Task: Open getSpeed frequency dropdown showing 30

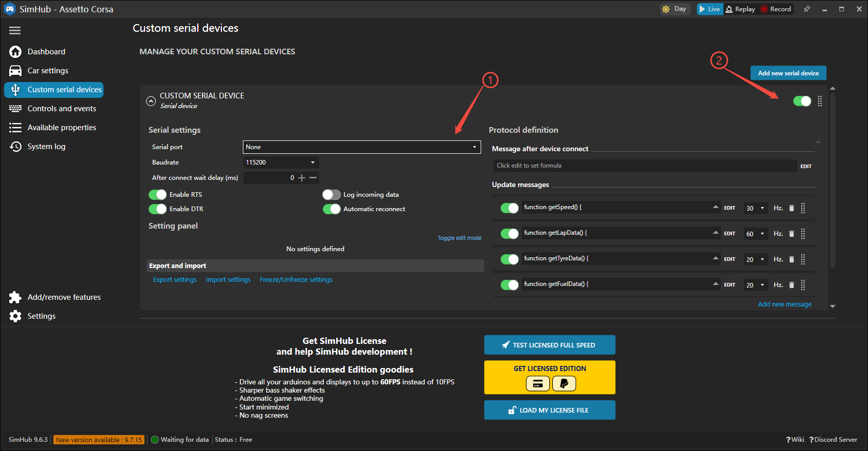Action: 756,208
